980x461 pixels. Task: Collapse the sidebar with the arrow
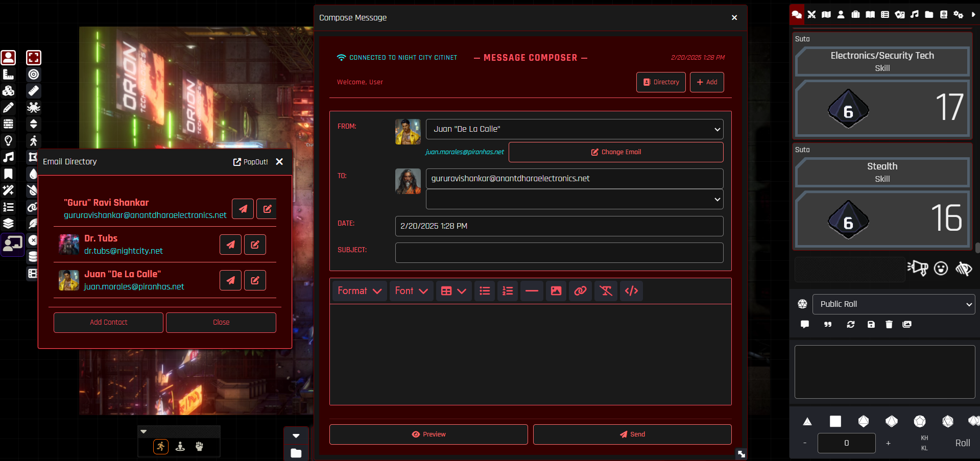[x=973, y=14]
